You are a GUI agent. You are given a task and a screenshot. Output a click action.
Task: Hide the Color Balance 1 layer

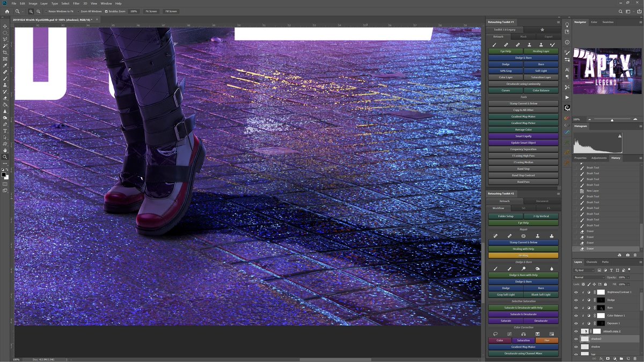[576, 315]
